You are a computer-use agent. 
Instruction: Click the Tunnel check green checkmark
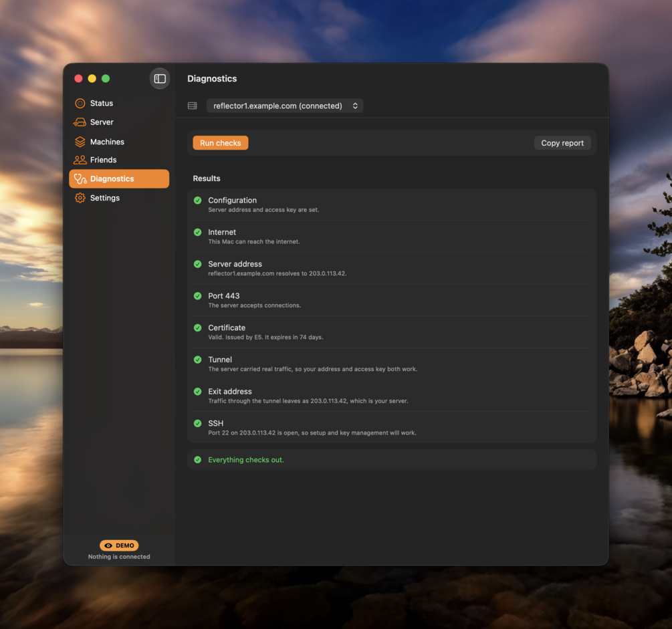tap(197, 360)
